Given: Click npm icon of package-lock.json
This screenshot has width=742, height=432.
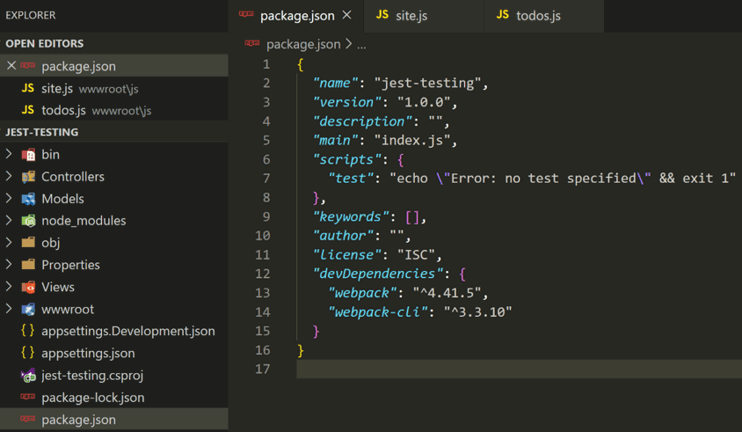Looking at the screenshot, I should (27, 397).
